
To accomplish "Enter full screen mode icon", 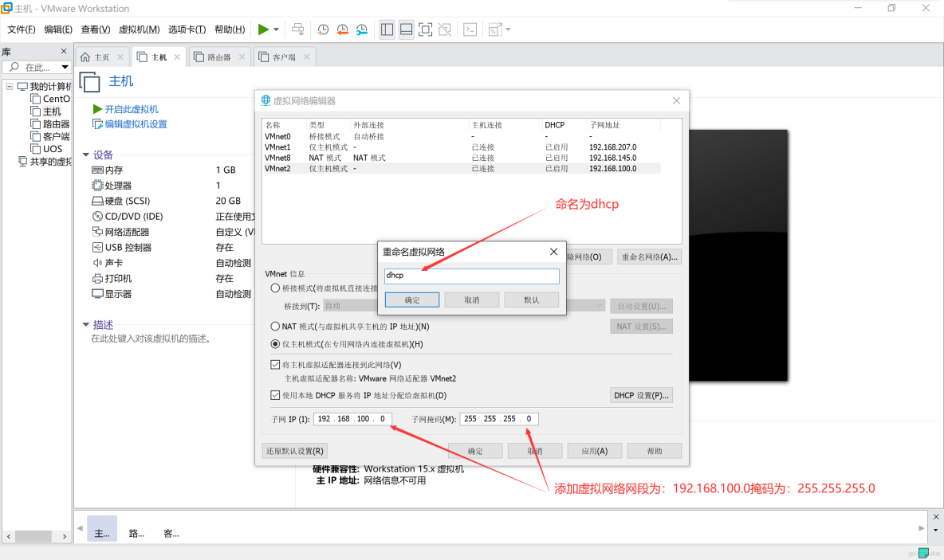I will tap(426, 29).
